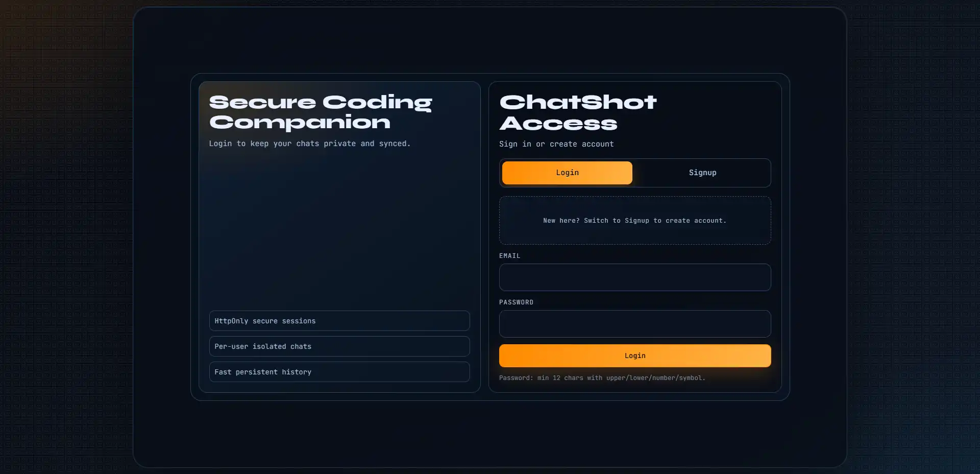Click into the Email input field

(x=635, y=277)
